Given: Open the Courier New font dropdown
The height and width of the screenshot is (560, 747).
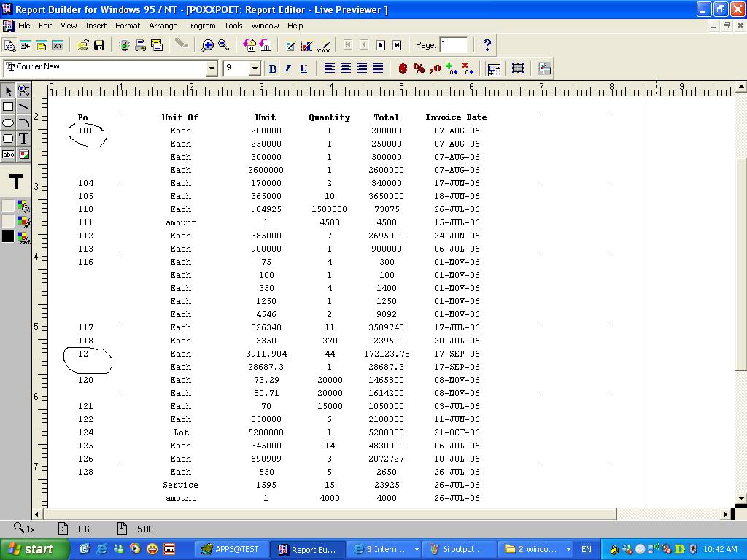Looking at the screenshot, I should pyautogui.click(x=212, y=69).
